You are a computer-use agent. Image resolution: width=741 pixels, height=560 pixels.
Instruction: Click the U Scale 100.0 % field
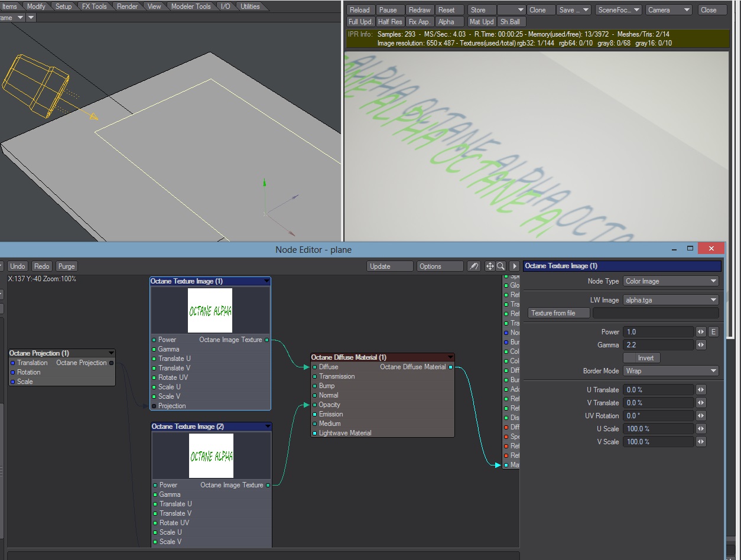point(658,429)
